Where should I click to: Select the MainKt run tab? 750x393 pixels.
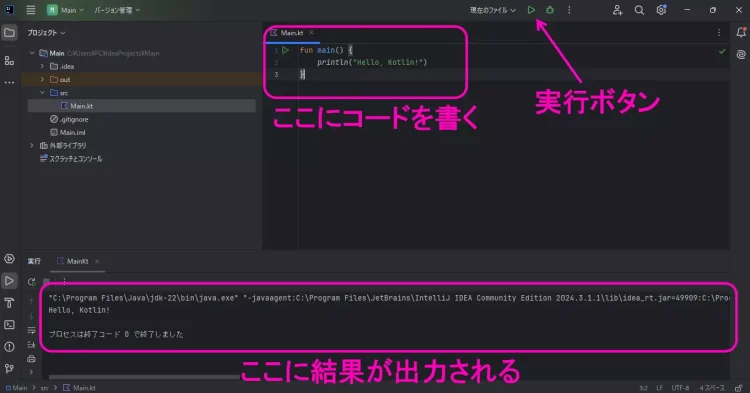tap(77, 262)
